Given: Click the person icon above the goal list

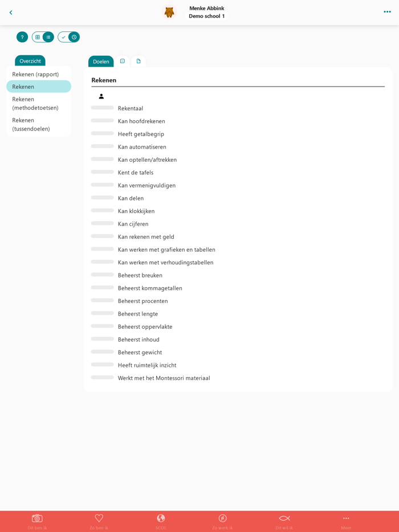Looking at the screenshot, I should (101, 96).
